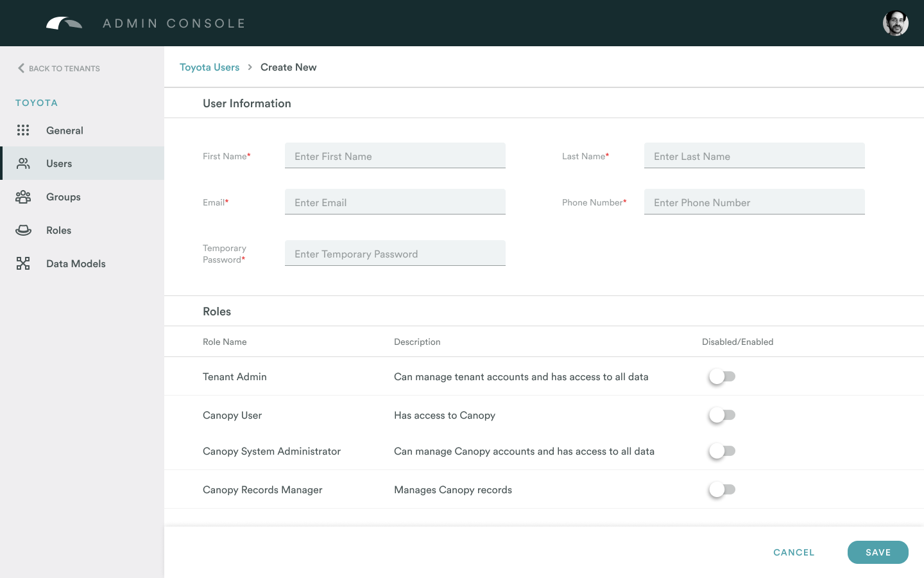Go to Groups in the sidebar
The height and width of the screenshot is (578, 924).
tap(82, 197)
